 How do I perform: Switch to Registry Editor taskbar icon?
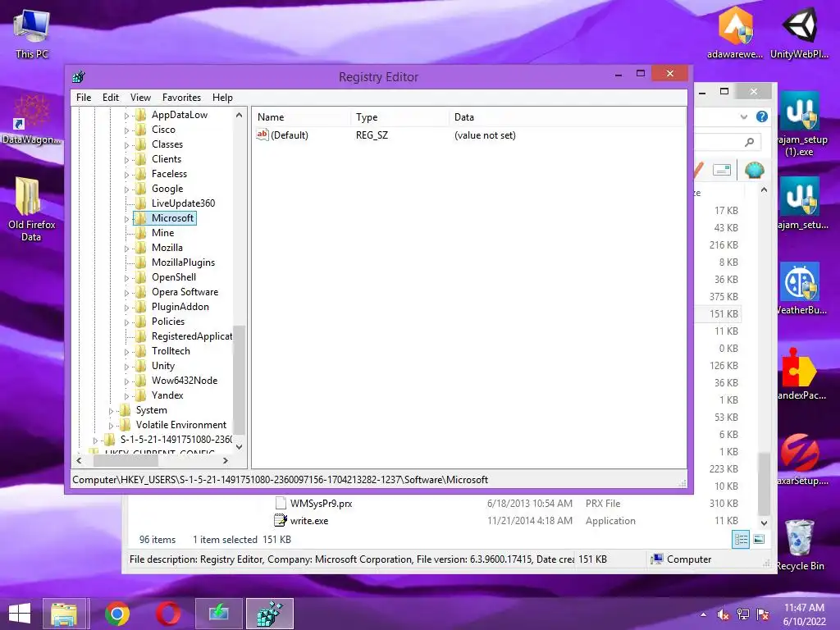pyautogui.click(x=269, y=614)
